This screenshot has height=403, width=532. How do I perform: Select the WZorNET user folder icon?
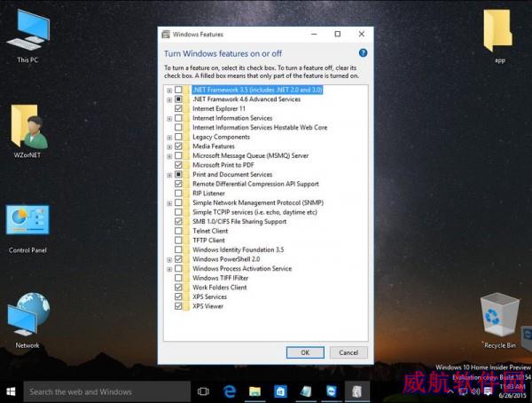(27, 131)
